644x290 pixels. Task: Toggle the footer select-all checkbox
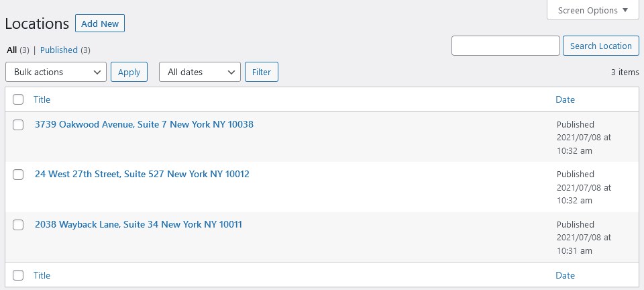tap(18, 275)
